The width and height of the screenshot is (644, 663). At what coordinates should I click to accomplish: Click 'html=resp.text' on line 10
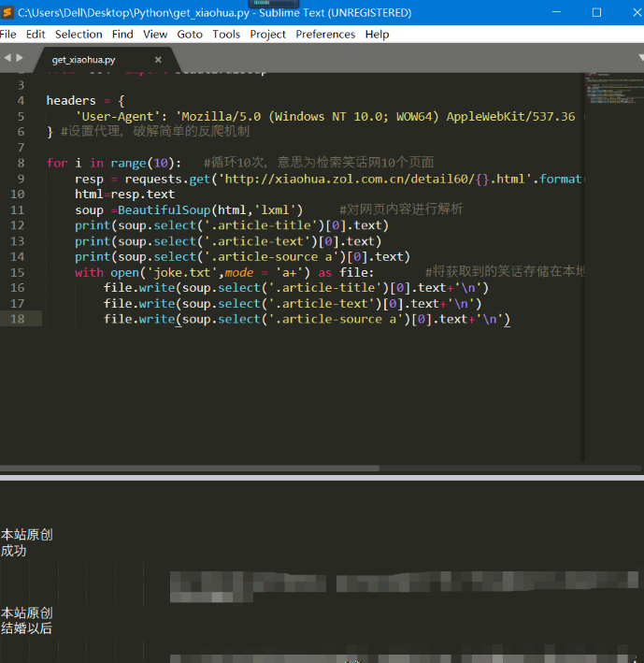point(124,195)
